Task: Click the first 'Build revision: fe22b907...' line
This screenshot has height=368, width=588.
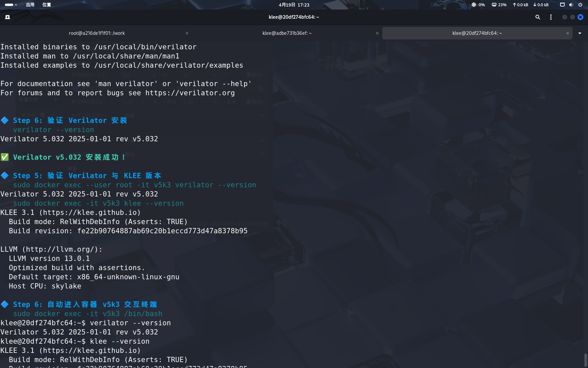Action: pos(128,231)
